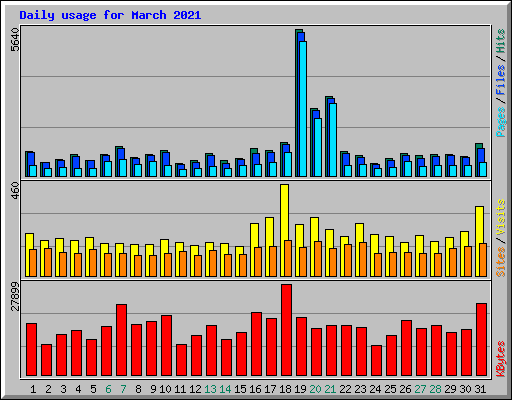Click day 10 on the x-axis

pyautogui.click(x=165, y=389)
